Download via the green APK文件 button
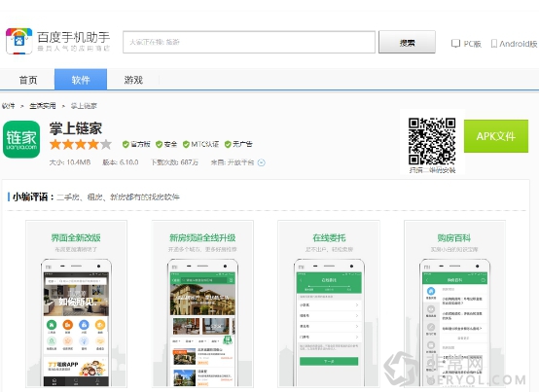Image resolution: width=539 pixels, height=392 pixels. tap(496, 136)
